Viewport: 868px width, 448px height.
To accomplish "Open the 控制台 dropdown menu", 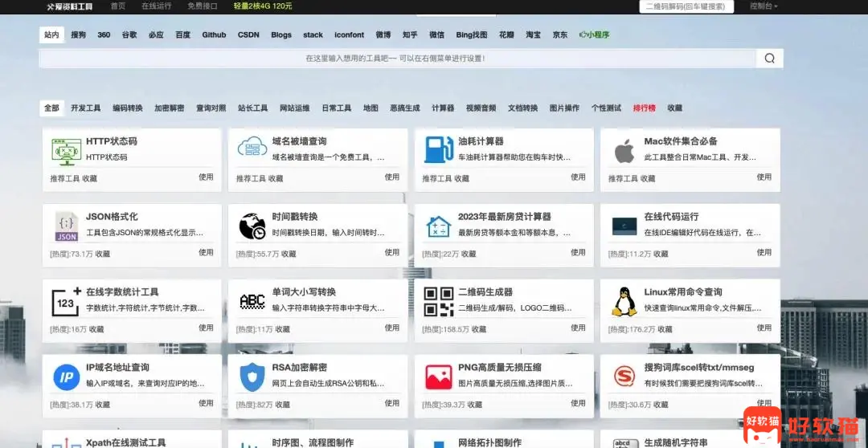I will coord(764,6).
